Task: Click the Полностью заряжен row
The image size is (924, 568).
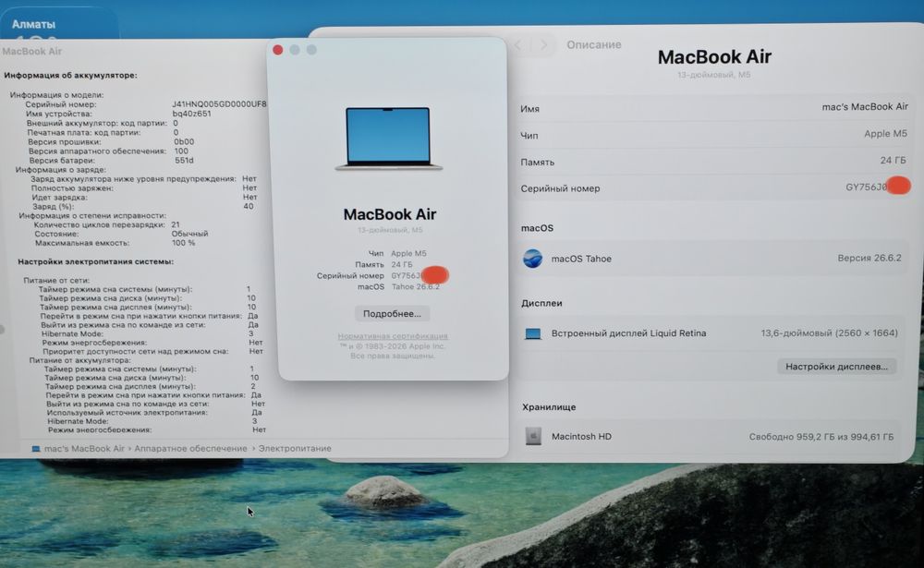Action: click(144, 188)
